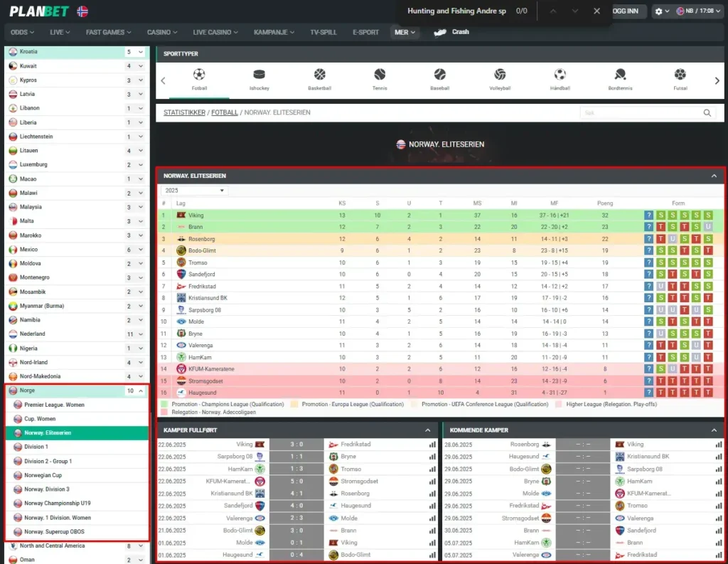Open the language NB / time dropdown
This screenshot has width=728, height=564.
[699, 11]
